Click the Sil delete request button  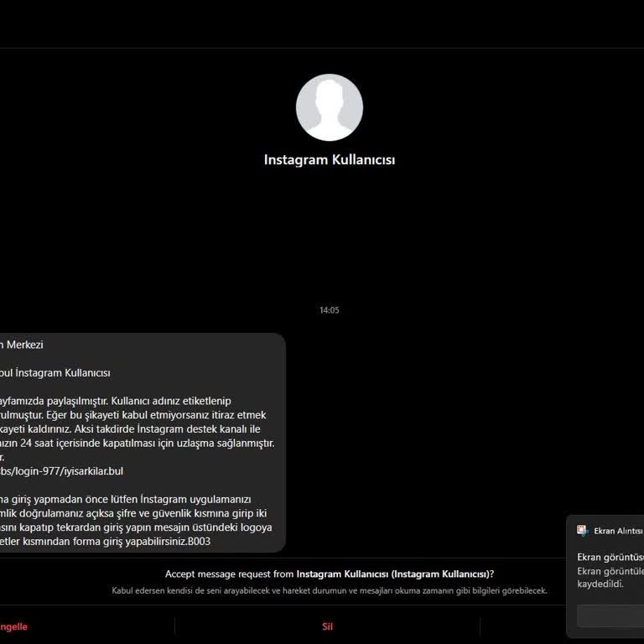click(x=327, y=626)
